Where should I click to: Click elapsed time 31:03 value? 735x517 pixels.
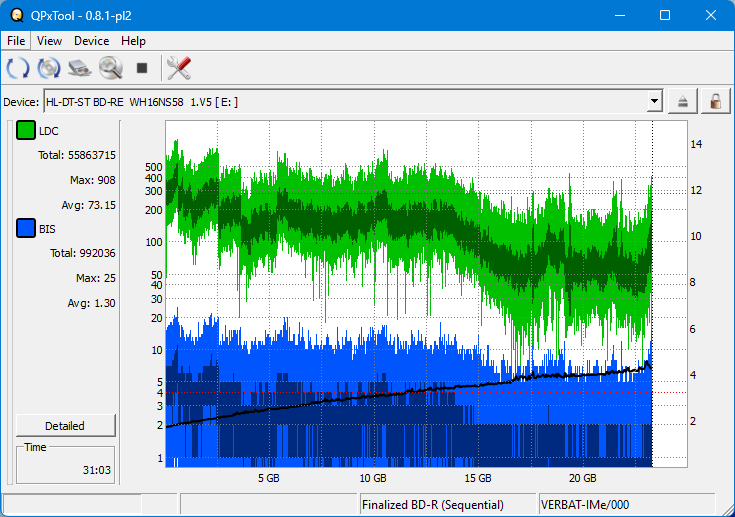click(x=97, y=470)
